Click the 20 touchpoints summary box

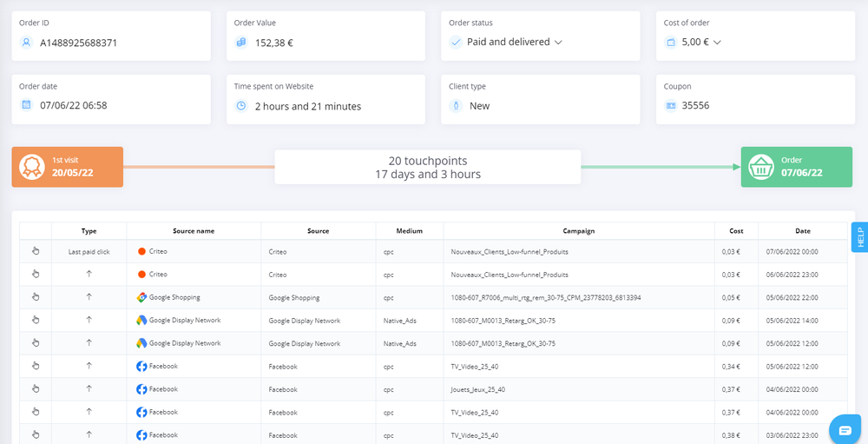[x=427, y=168]
